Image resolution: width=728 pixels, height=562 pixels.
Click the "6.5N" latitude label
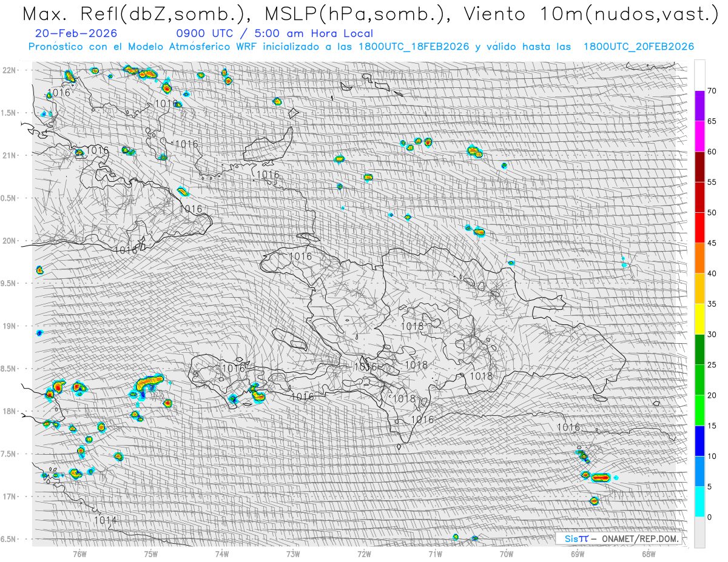click(x=9, y=539)
